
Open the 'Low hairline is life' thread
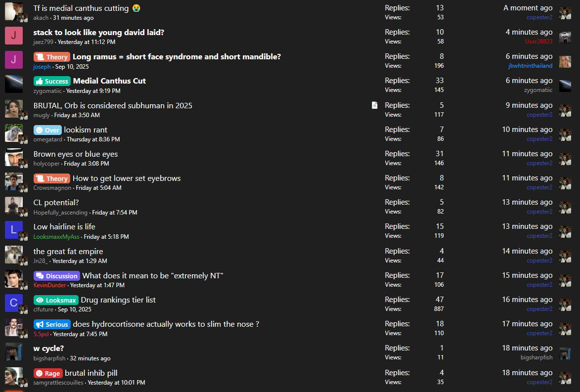[x=64, y=227]
